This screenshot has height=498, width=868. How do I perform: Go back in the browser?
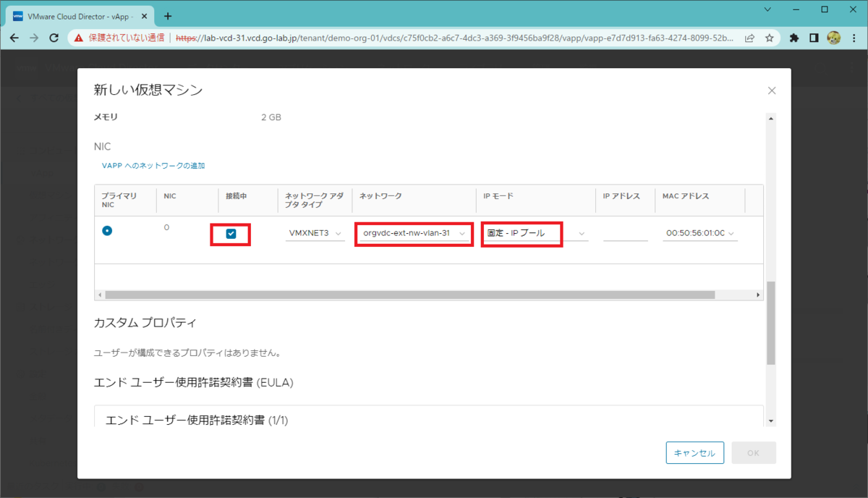point(14,38)
